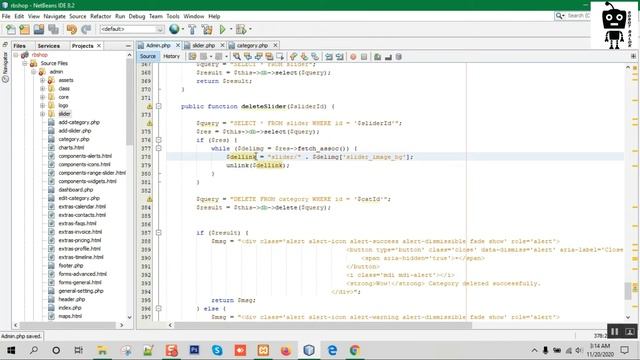Click the Save All toolbar icon

[x=53, y=29]
